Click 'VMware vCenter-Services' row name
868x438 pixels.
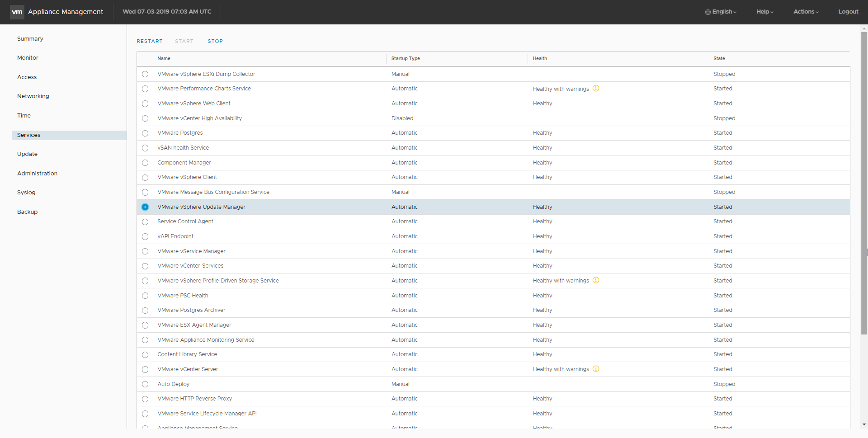[x=190, y=266]
